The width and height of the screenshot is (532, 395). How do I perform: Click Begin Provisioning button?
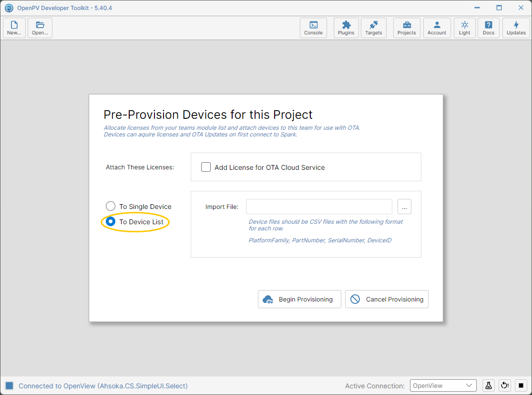[299, 299]
